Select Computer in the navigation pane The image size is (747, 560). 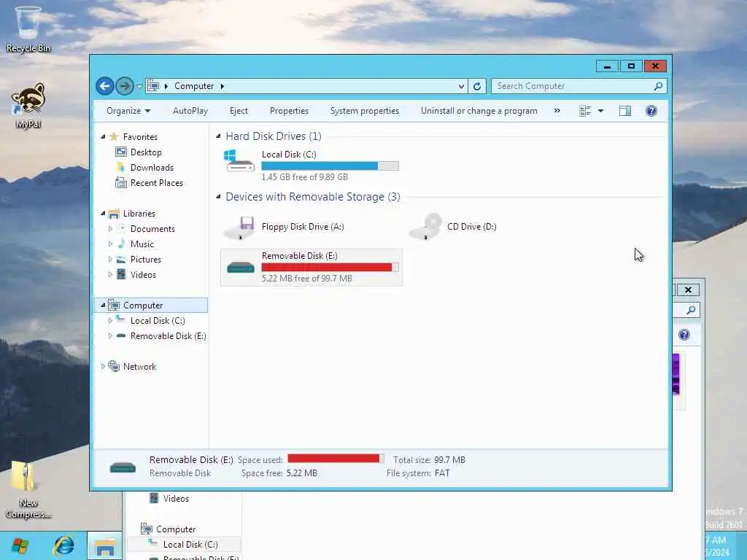pos(143,306)
